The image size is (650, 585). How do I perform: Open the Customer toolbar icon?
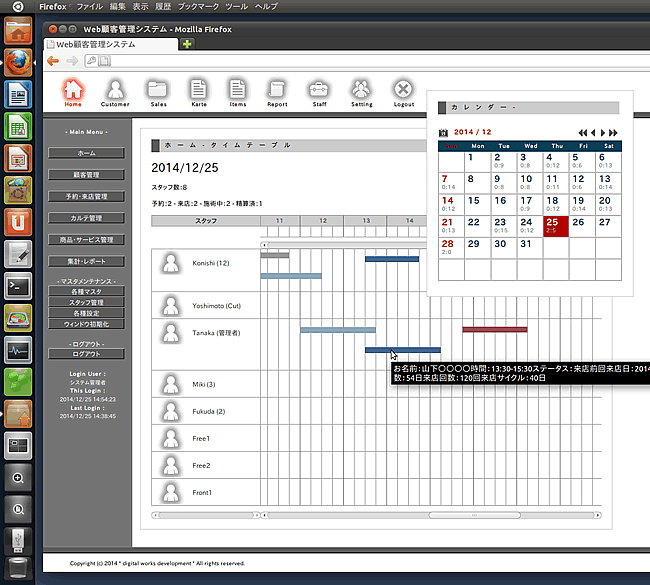[115, 90]
